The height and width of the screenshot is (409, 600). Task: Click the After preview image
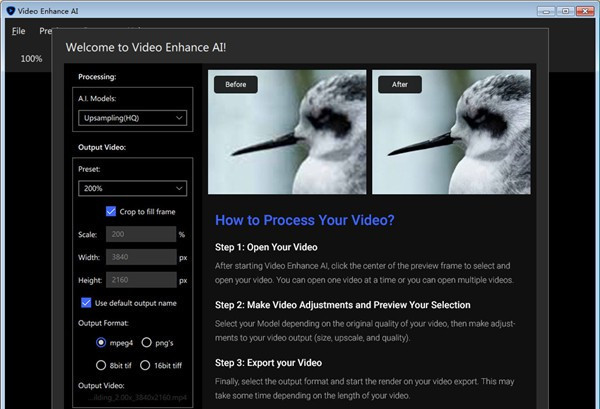click(451, 132)
